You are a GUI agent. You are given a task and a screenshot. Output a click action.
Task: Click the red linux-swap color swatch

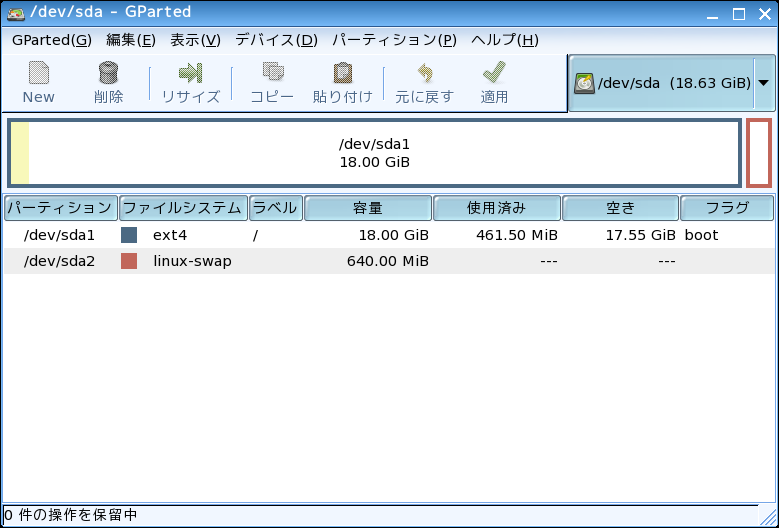(x=129, y=261)
